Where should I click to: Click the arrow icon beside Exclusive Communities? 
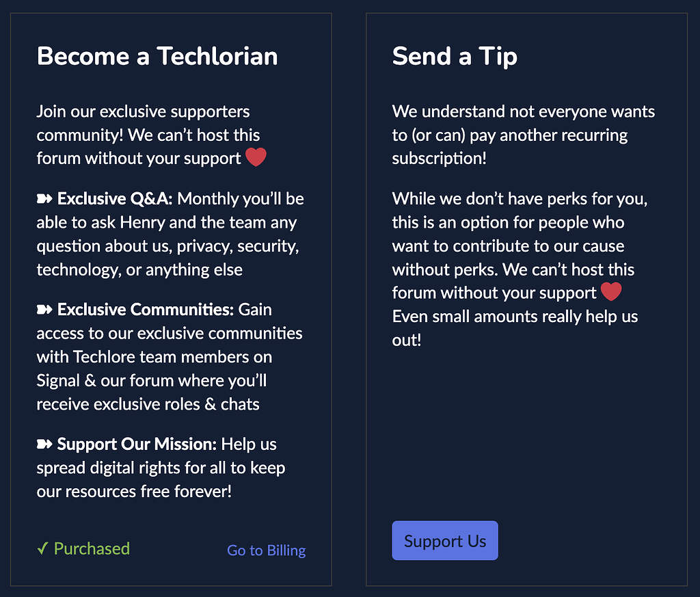(x=43, y=309)
